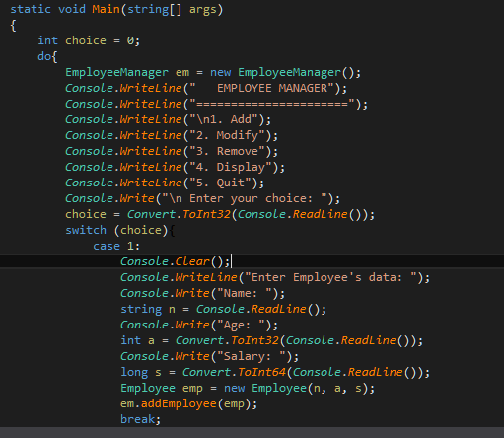This screenshot has height=438, width=504.
Task: Click "int choice = 0;" declaration line
Action: tap(89, 40)
